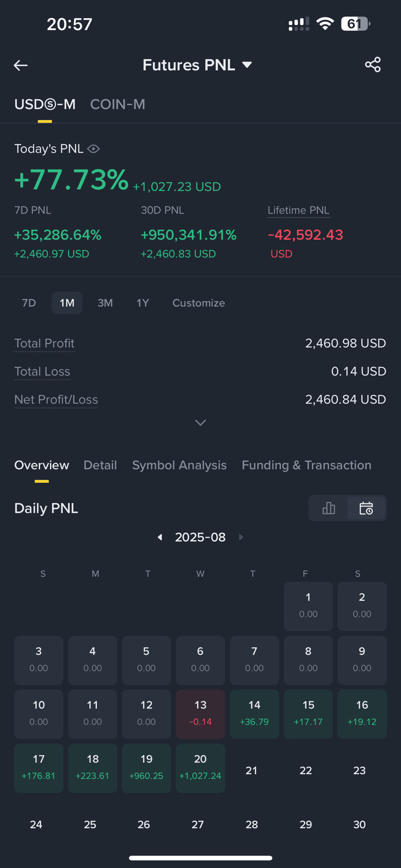Image resolution: width=401 pixels, height=868 pixels.
Task: Go to next month arrow
Action: (x=241, y=537)
